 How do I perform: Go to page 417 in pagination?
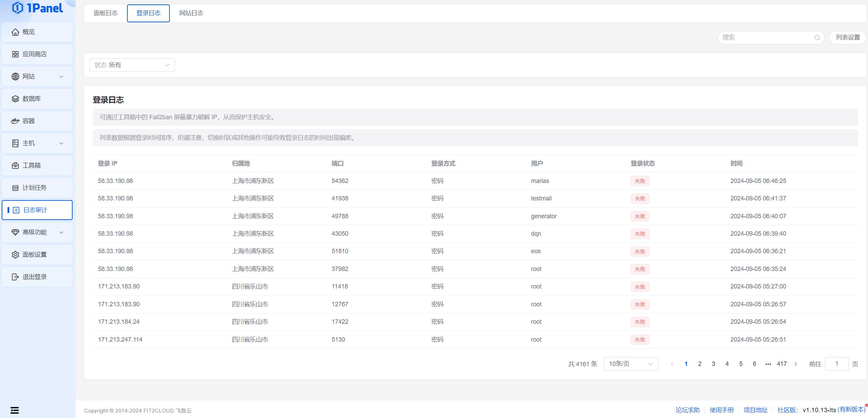pos(782,364)
